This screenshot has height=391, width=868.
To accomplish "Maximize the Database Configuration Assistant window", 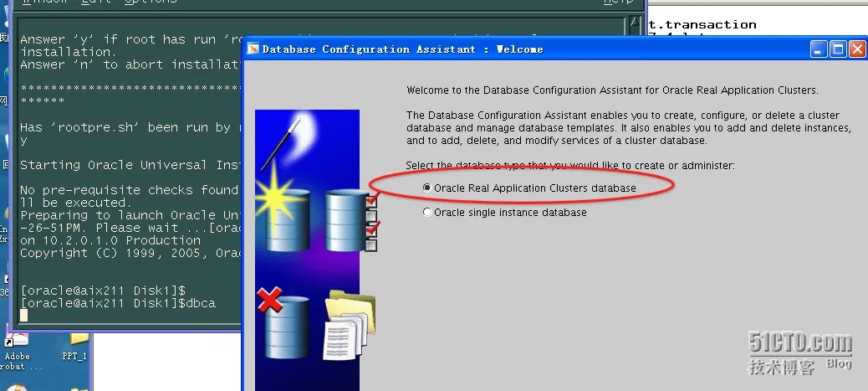I will 838,49.
